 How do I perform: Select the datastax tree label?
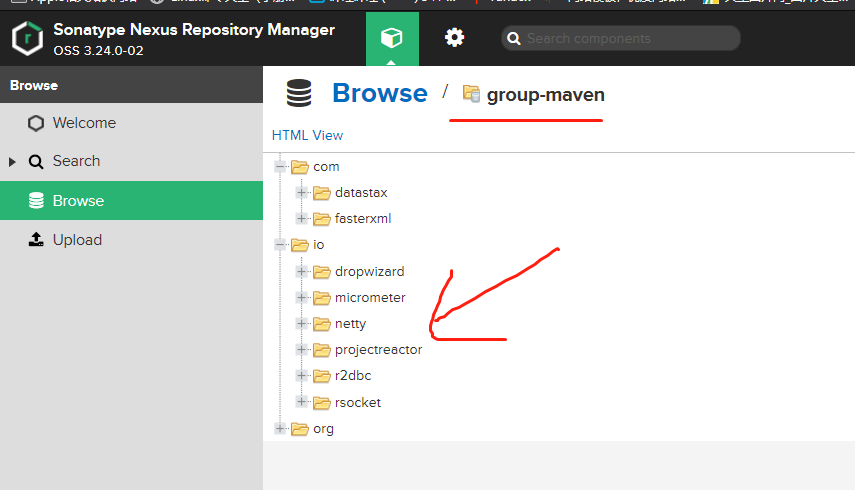(361, 192)
